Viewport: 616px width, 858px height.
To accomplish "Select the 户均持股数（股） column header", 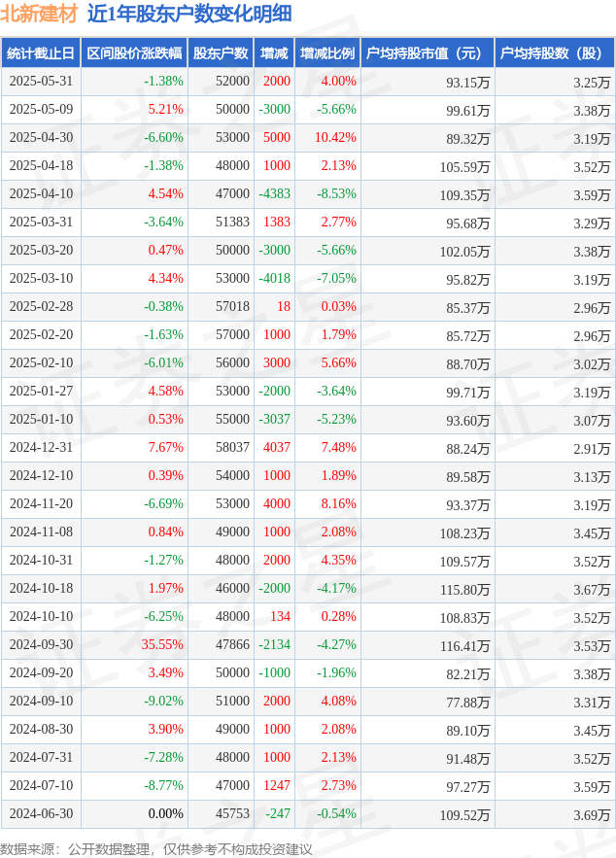I will pyautogui.click(x=555, y=53).
